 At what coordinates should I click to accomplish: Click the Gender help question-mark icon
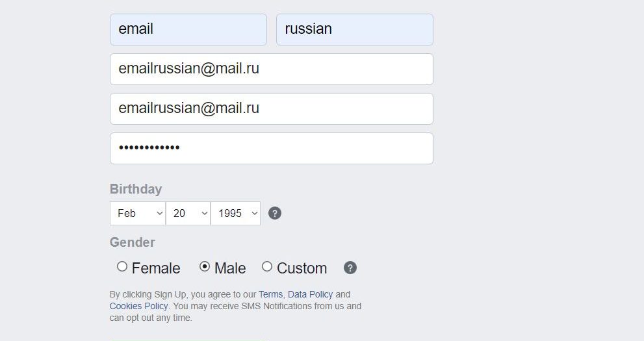pos(350,268)
